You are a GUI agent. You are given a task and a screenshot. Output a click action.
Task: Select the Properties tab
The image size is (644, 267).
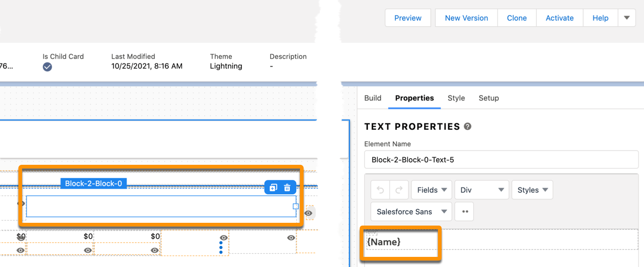tap(414, 98)
